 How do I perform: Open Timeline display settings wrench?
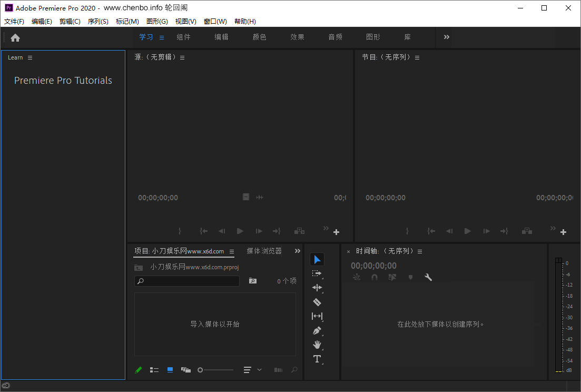(x=428, y=277)
